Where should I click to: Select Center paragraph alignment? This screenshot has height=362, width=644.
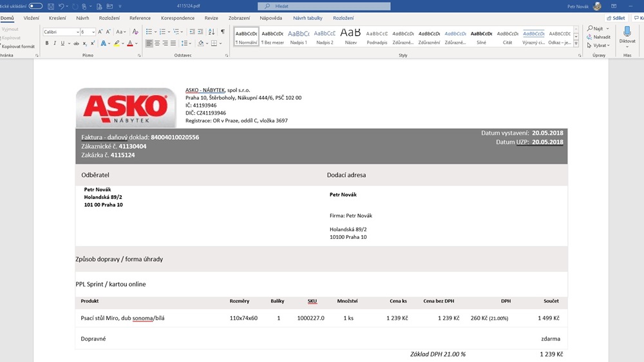[157, 43]
